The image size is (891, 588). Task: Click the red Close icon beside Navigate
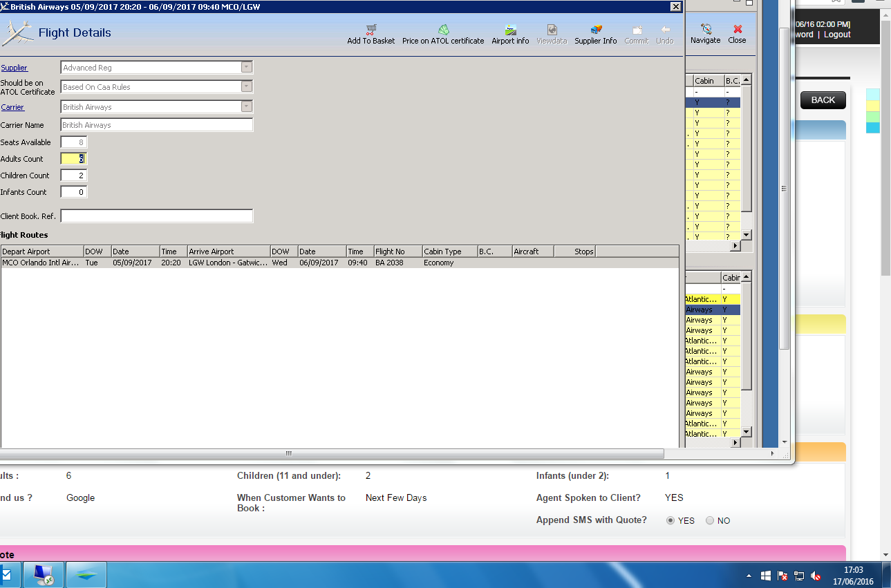pos(738,29)
